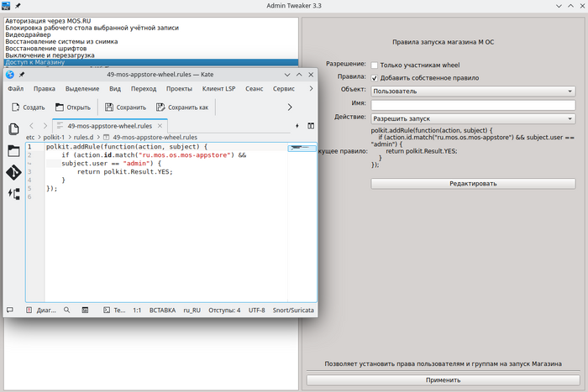
Task: Open the Клиент LSP menu
Action: (x=218, y=88)
